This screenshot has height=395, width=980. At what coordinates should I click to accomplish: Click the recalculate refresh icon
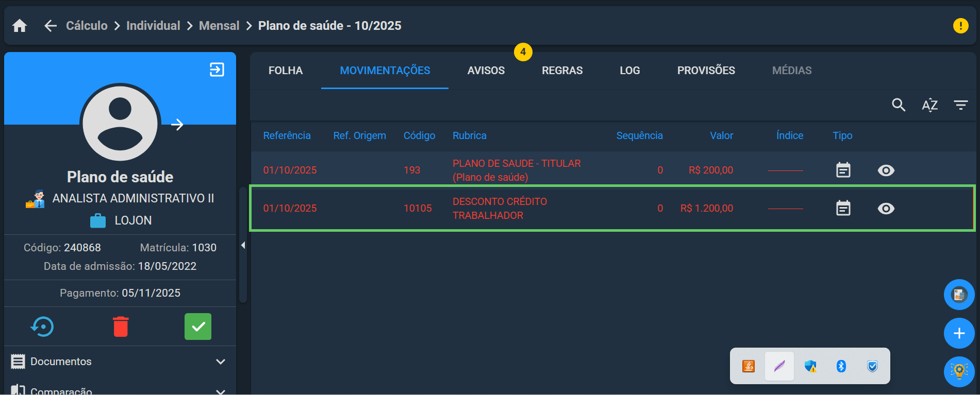click(42, 327)
